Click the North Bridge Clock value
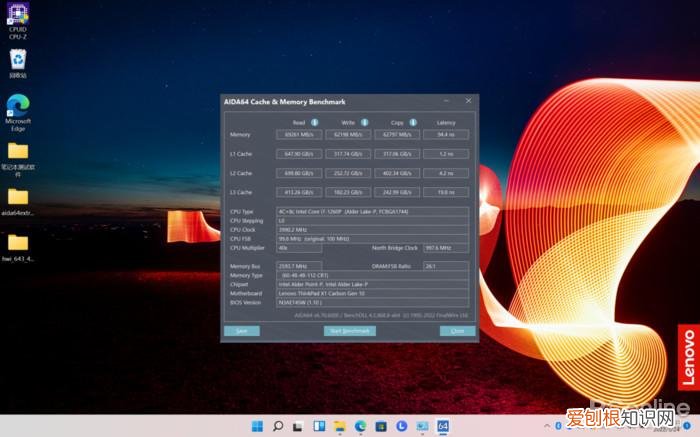The height and width of the screenshot is (437, 700). tap(446, 248)
